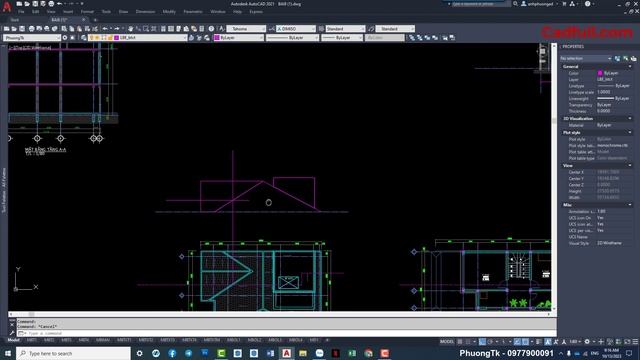Toggle layer freeze sun icon in layer dropdown
640x360 pixels.
click(97, 38)
